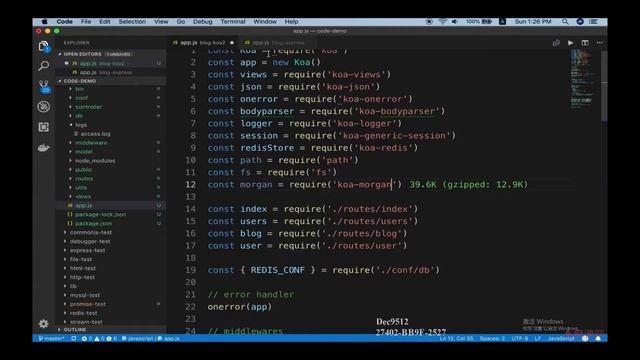Viewport: 640px width, 360px height.
Task: Open the Selection menu
Action: 132,22
